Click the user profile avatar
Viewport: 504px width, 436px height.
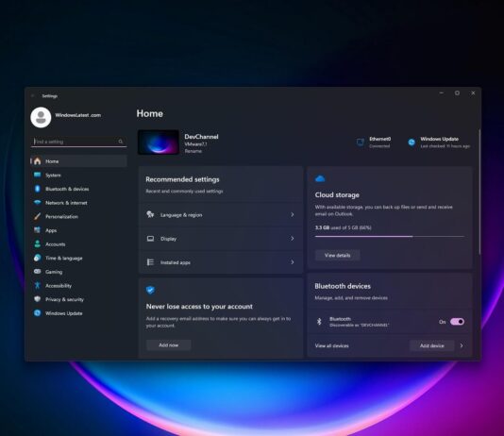tap(41, 117)
